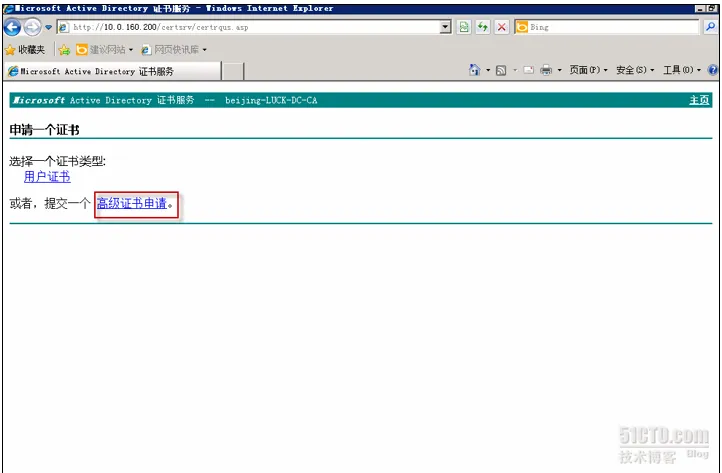Click inside the Bing search box

pos(613,27)
